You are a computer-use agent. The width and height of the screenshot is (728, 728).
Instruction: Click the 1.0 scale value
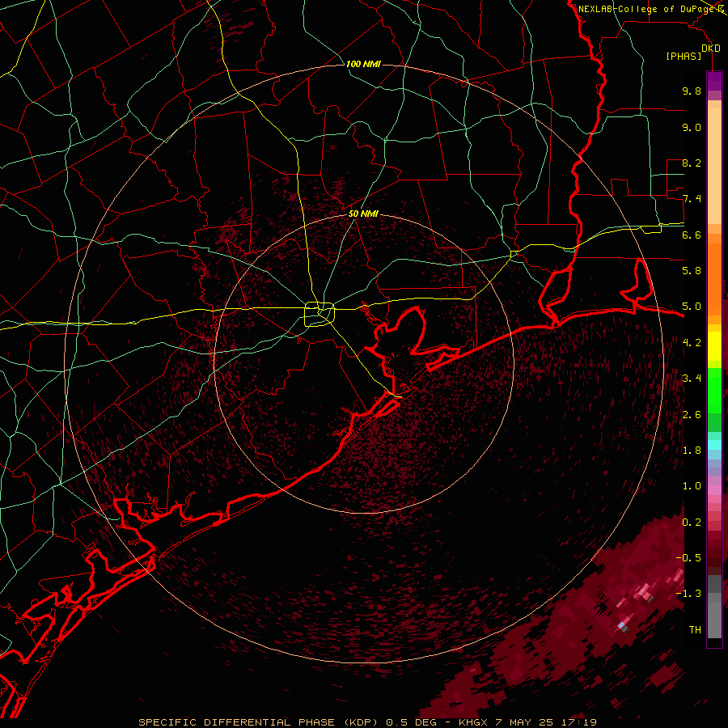[692, 486]
